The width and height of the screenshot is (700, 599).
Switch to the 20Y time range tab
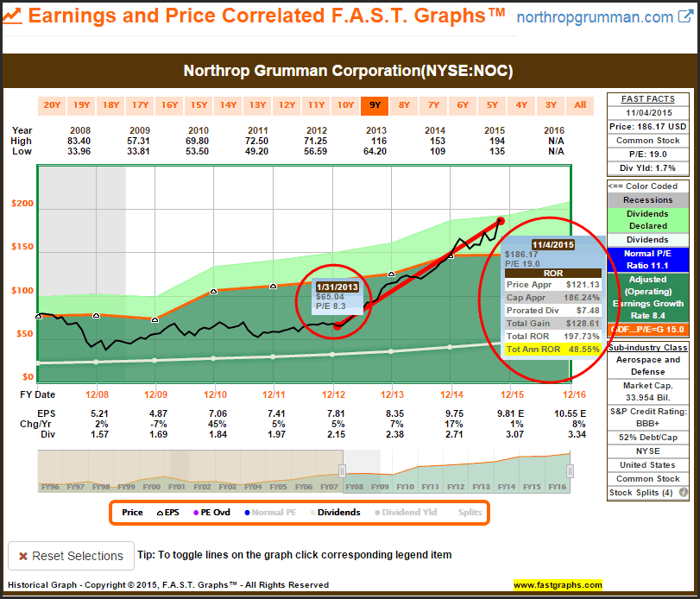pos(53,105)
